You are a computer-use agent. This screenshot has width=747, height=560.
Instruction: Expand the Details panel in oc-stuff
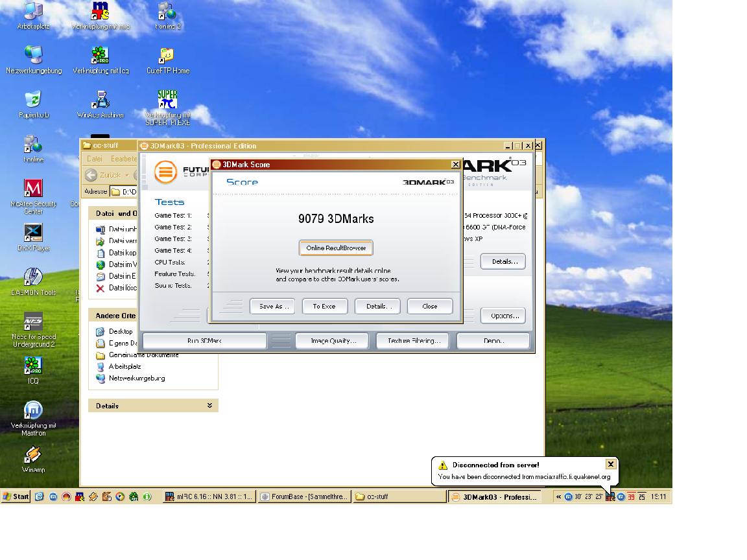[209, 405]
